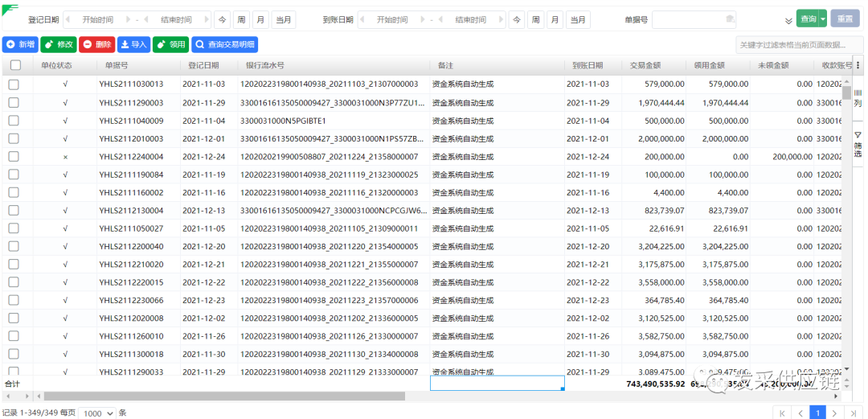Open the 筛选 filter side panel tab
Viewport: 868px width, 419px height.
coord(858,143)
